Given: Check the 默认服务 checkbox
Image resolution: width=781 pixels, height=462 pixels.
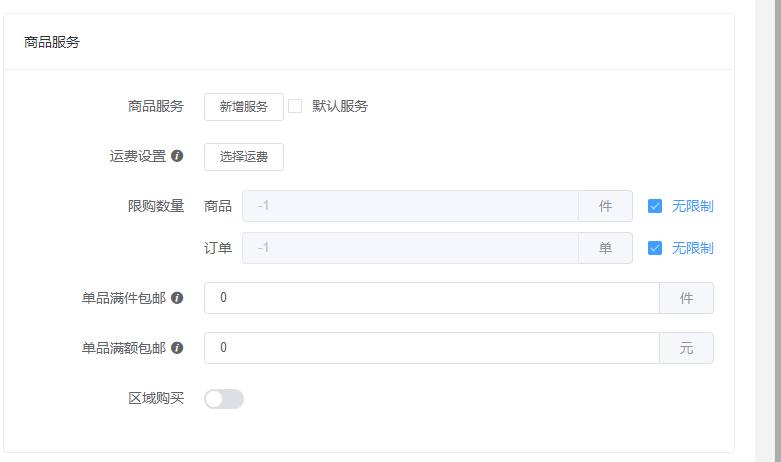Looking at the screenshot, I should point(295,106).
